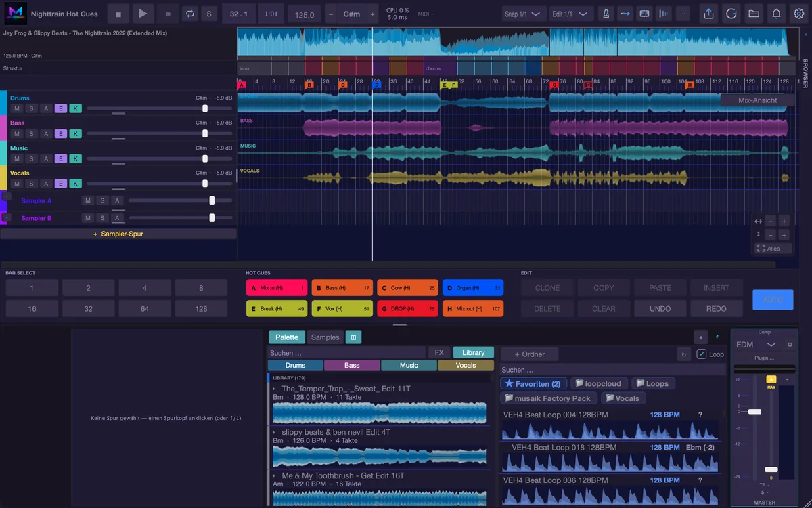The height and width of the screenshot is (508, 812).
Task: Increase key with the plus next to C#m
Action: (x=372, y=14)
